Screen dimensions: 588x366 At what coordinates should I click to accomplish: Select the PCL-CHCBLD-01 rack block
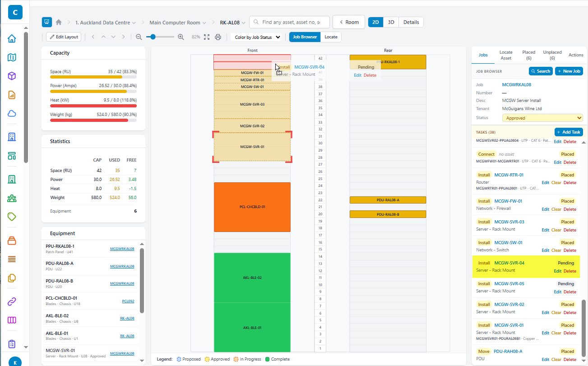pos(252,207)
